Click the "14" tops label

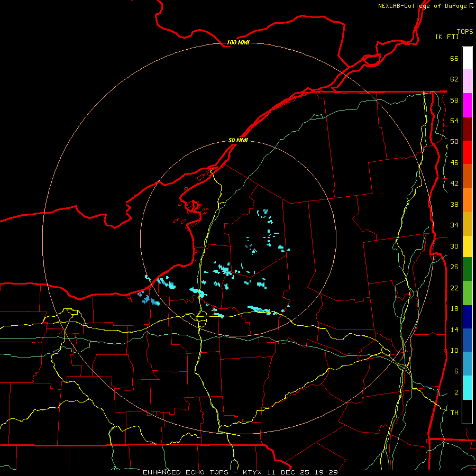[454, 329]
